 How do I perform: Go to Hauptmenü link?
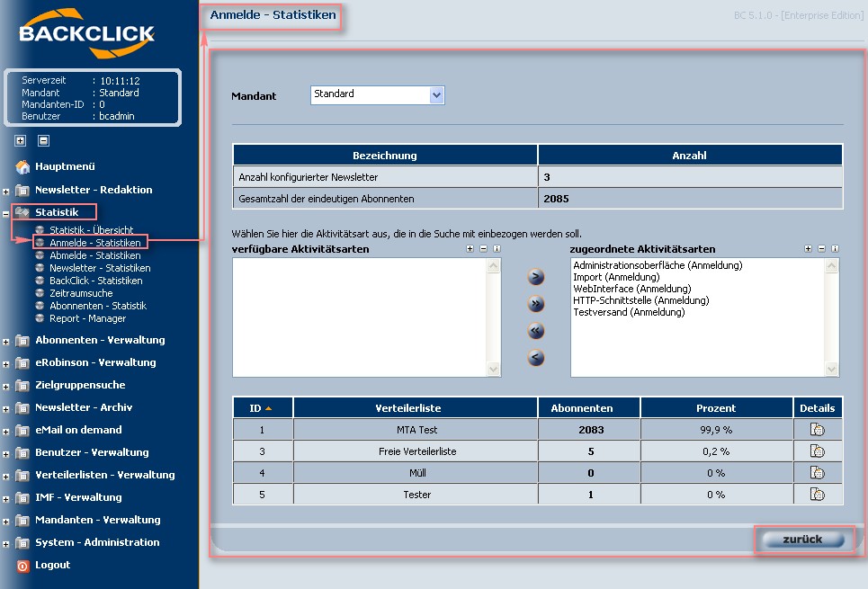tap(65, 166)
